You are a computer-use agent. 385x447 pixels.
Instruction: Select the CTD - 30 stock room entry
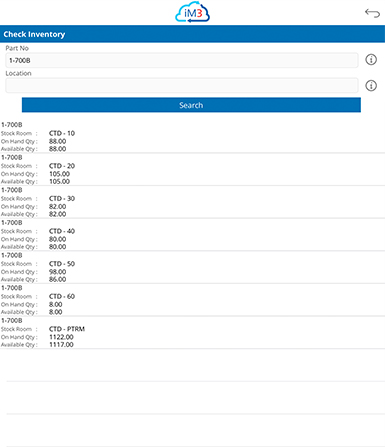tap(192, 202)
